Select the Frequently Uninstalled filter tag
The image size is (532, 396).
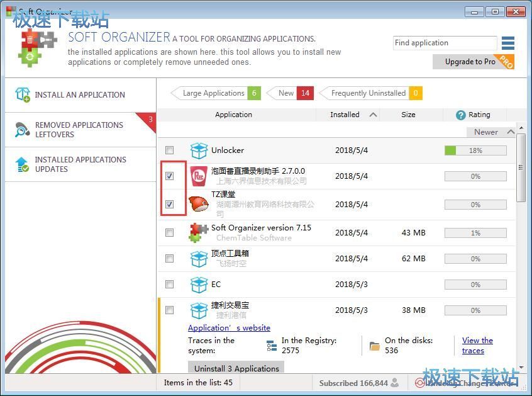tap(371, 93)
